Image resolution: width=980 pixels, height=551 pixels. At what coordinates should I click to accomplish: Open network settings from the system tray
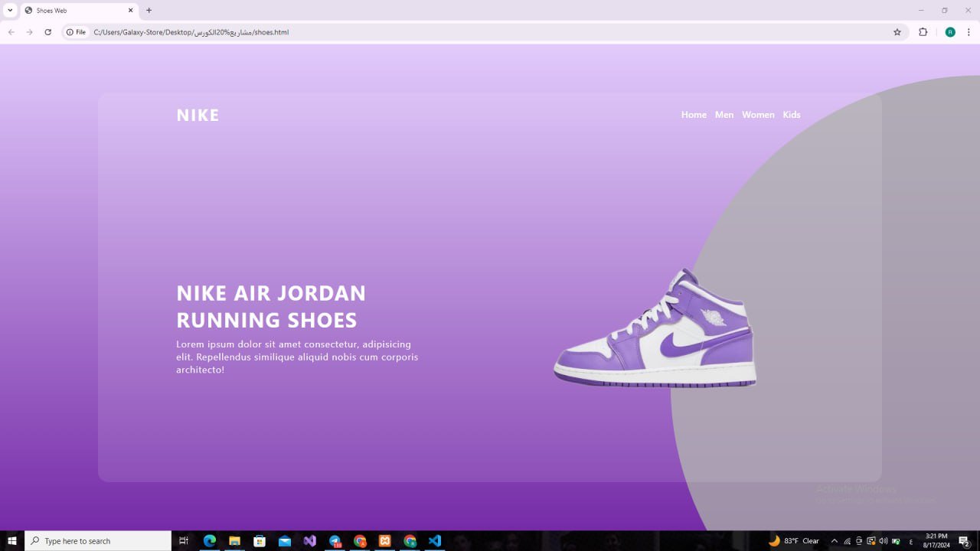coord(847,541)
